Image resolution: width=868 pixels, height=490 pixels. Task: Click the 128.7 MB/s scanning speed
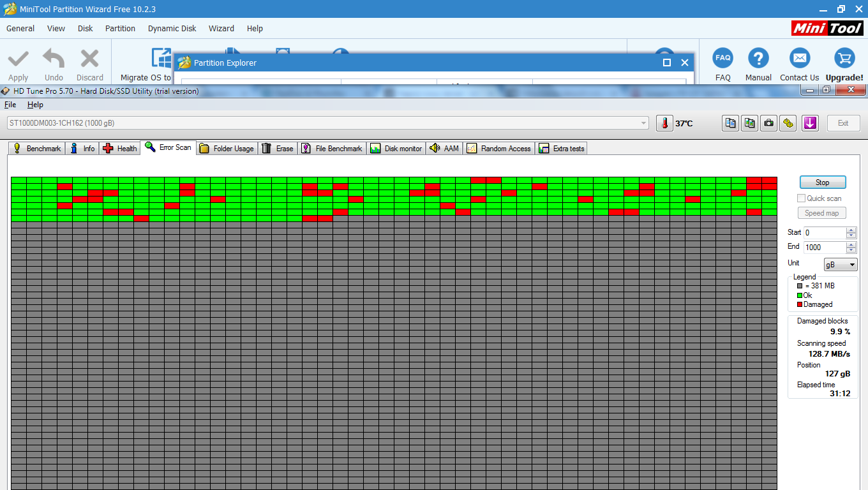coord(830,353)
